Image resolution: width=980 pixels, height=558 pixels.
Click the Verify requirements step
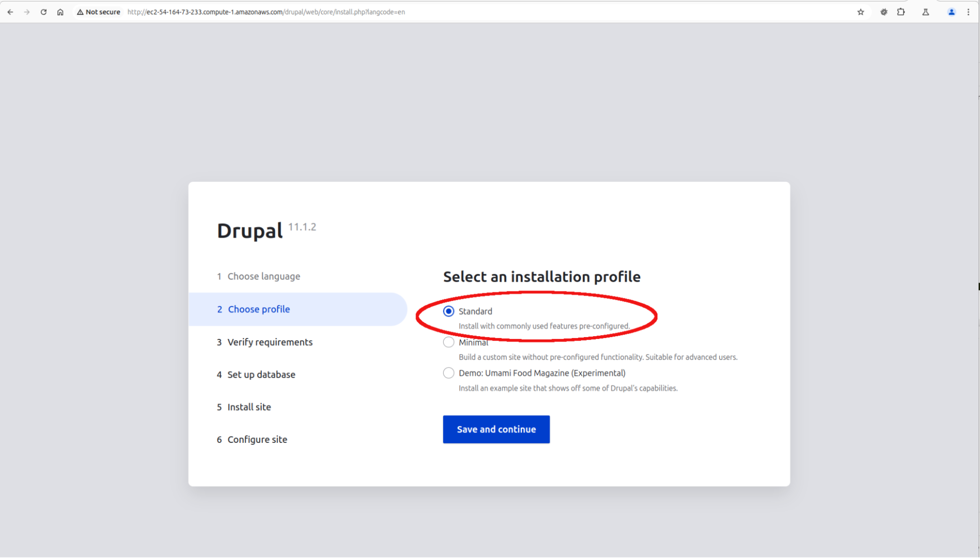tap(265, 342)
